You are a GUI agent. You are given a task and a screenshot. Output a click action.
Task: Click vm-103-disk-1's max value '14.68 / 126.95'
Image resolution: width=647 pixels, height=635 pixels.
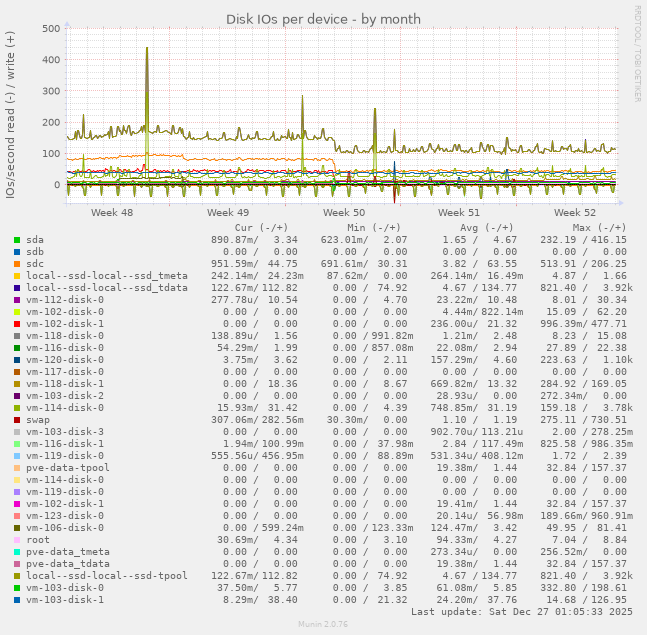586,600
